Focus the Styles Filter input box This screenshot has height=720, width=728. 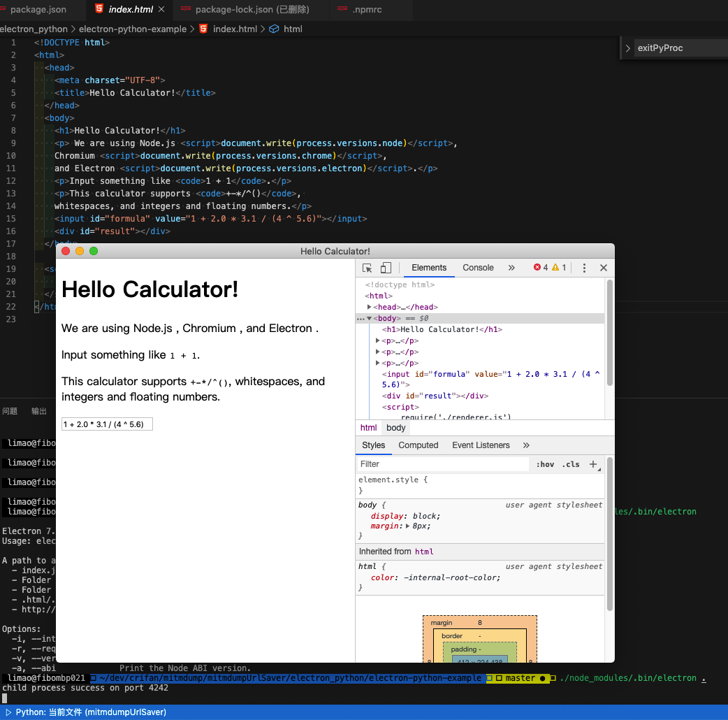click(442, 464)
